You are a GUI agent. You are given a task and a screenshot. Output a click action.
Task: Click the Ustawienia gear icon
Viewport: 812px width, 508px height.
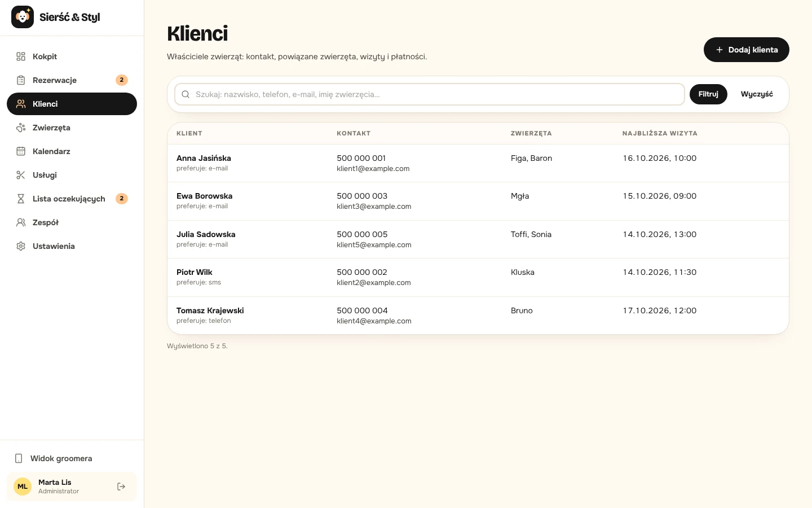[21, 246]
